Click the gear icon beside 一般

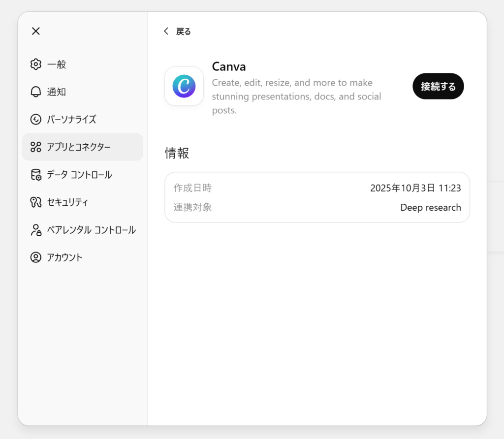coord(35,64)
